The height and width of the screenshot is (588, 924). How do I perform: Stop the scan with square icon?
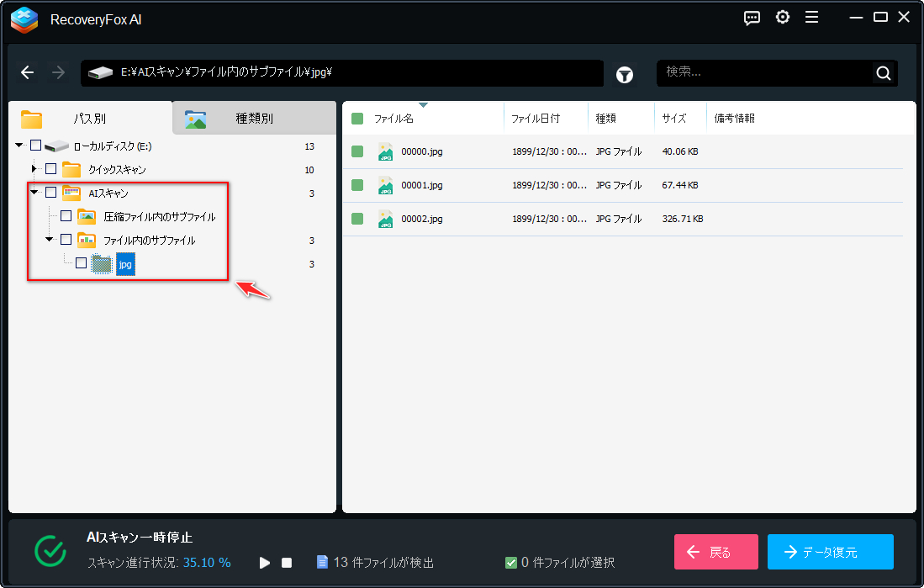(x=287, y=563)
